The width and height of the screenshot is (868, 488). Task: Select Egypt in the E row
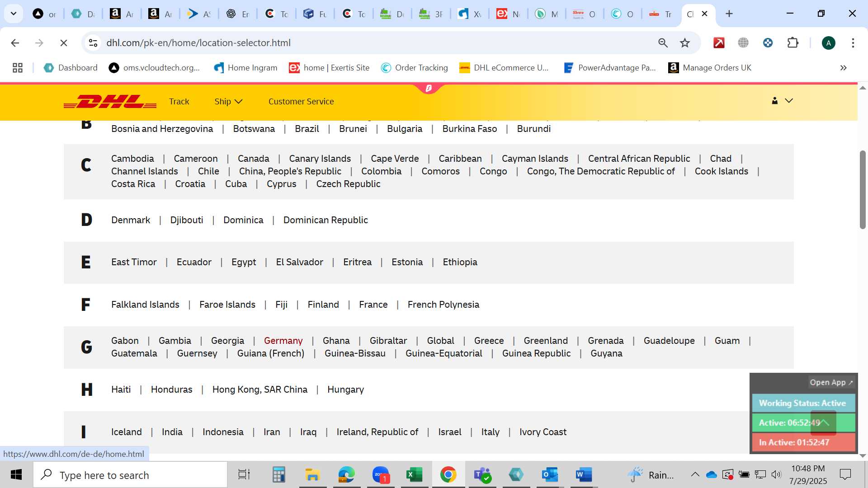coord(244,262)
